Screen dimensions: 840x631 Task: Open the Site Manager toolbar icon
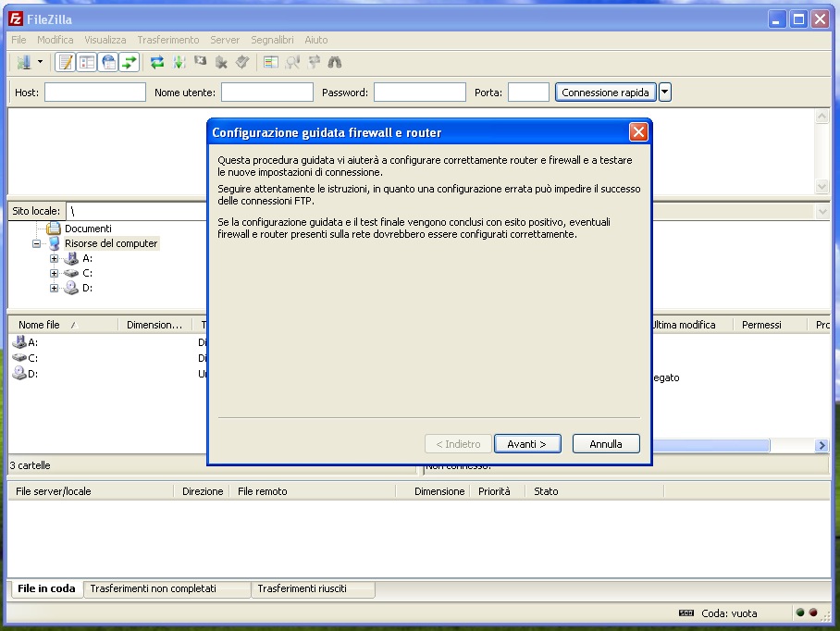(x=23, y=62)
